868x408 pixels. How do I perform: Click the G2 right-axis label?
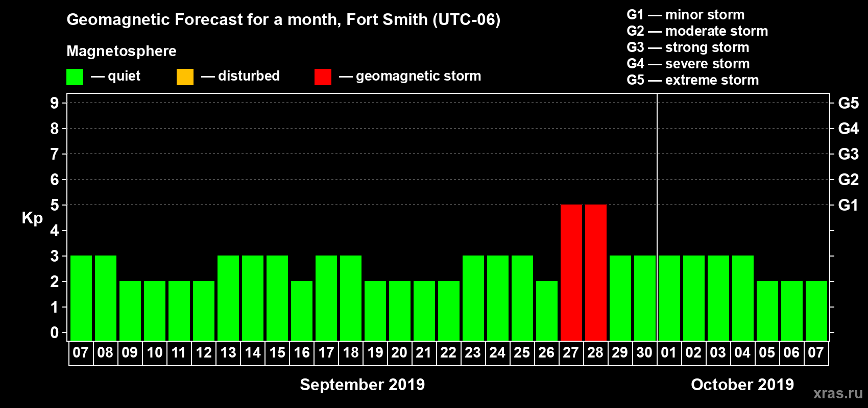coord(849,180)
